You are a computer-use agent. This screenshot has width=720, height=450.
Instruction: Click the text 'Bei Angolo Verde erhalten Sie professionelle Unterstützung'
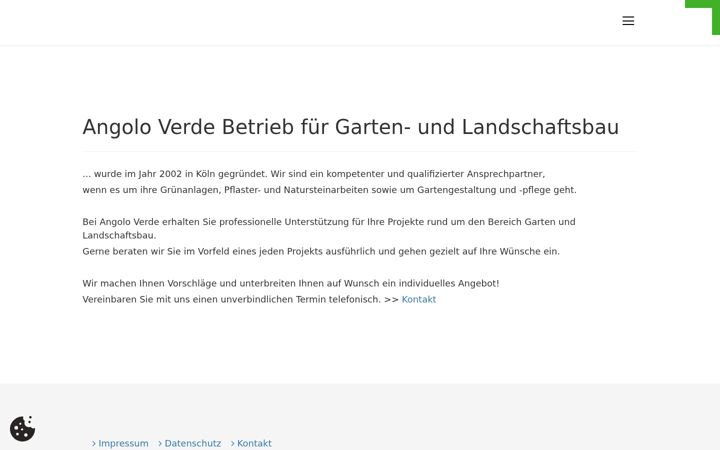coord(215,222)
